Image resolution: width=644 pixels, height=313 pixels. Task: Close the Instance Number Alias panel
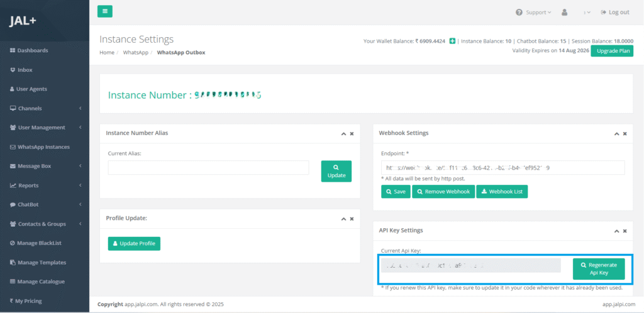coord(352,134)
